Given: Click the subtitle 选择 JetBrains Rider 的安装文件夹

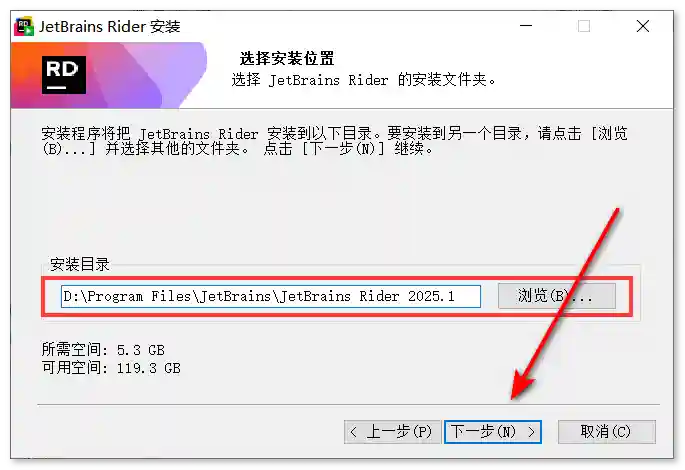Looking at the screenshot, I should 364,79.
